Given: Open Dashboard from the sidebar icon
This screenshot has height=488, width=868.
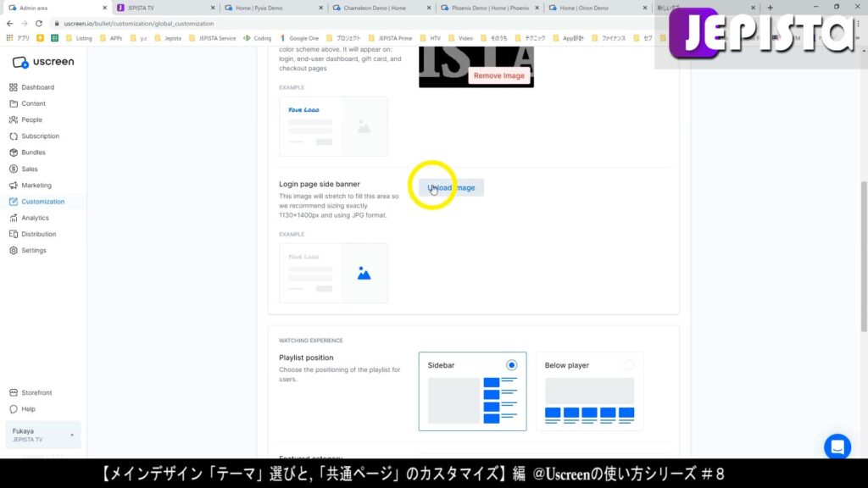Looking at the screenshot, I should coord(14,87).
